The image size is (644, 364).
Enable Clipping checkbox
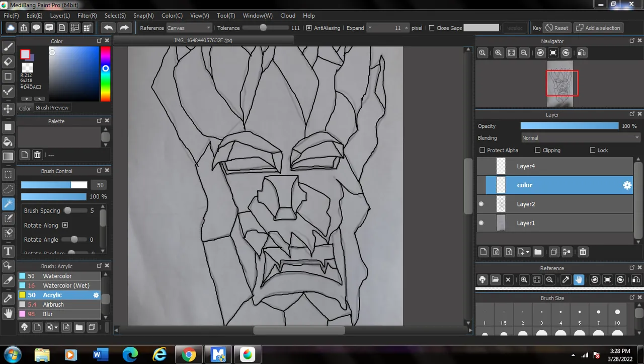click(538, 150)
